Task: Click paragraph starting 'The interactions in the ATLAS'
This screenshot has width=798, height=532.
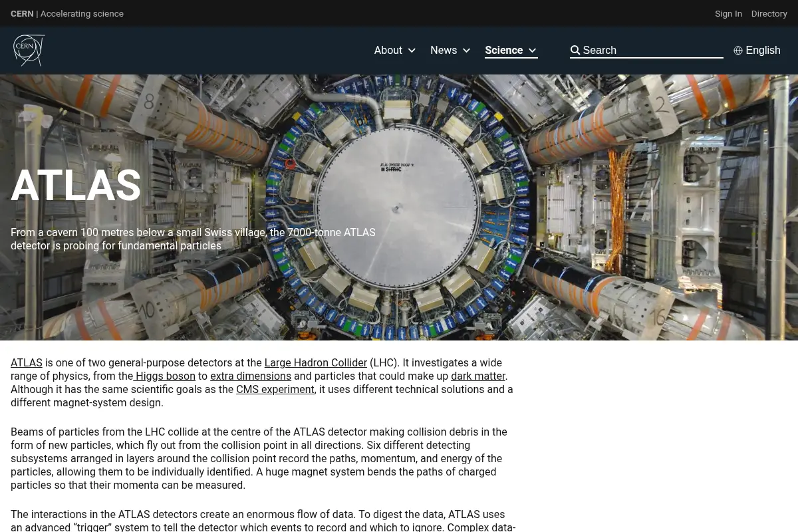Action: pos(263,520)
